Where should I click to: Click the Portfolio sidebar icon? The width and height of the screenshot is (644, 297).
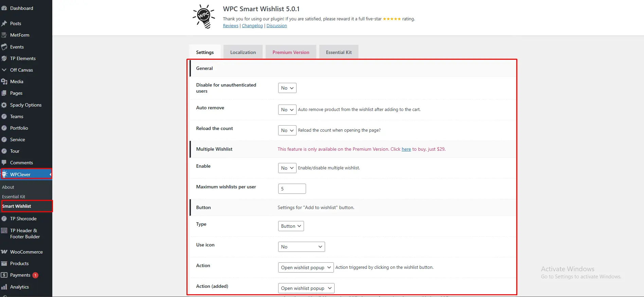pyautogui.click(x=4, y=128)
